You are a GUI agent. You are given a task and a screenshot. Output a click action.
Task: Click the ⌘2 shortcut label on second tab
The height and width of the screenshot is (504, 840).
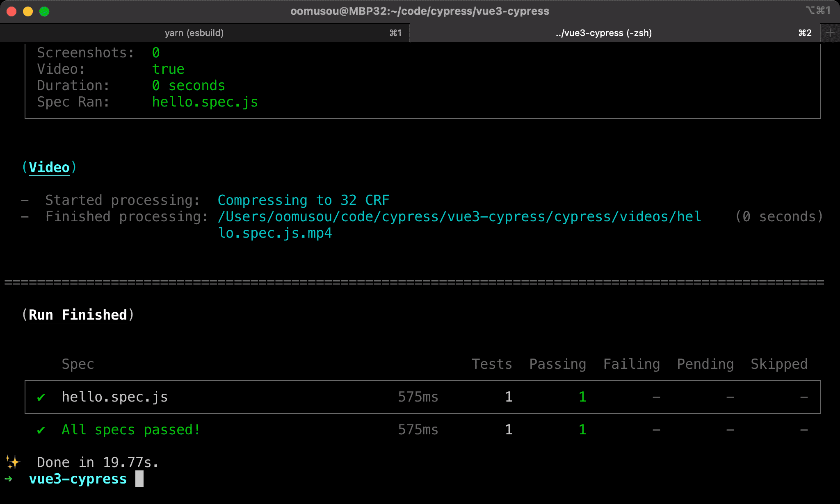pyautogui.click(x=805, y=33)
